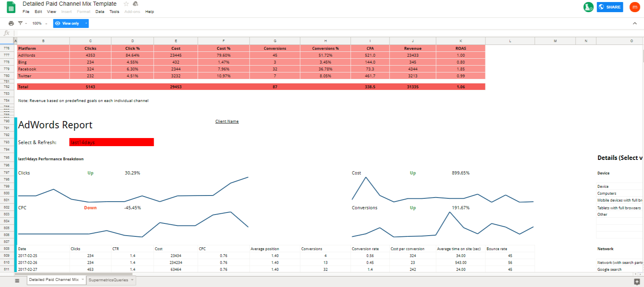Viewport: 644px width, 287px height.
Task: Select row header 809
Action: (x=7, y=255)
